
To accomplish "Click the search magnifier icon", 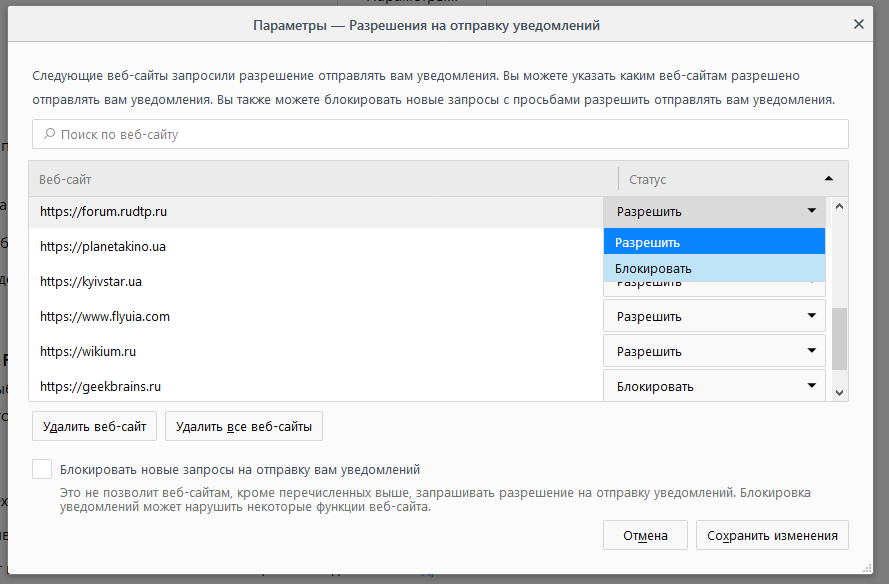I will coord(49,134).
